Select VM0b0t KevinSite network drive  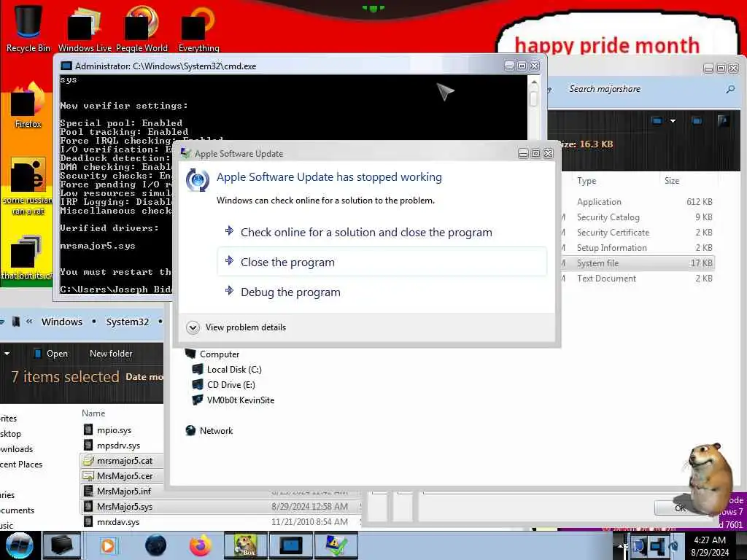point(233,400)
